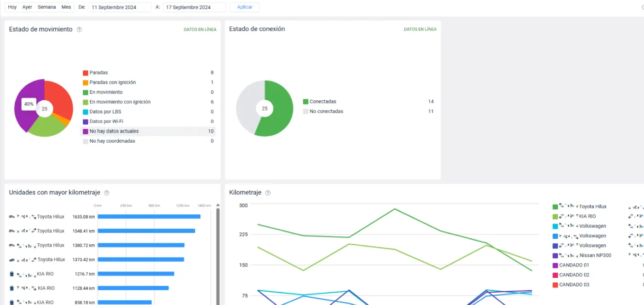The width and height of the screenshot is (644, 305).
Task: Click the up arrow of the mileage list scrollbar
Action: pyautogui.click(x=218, y=205)
